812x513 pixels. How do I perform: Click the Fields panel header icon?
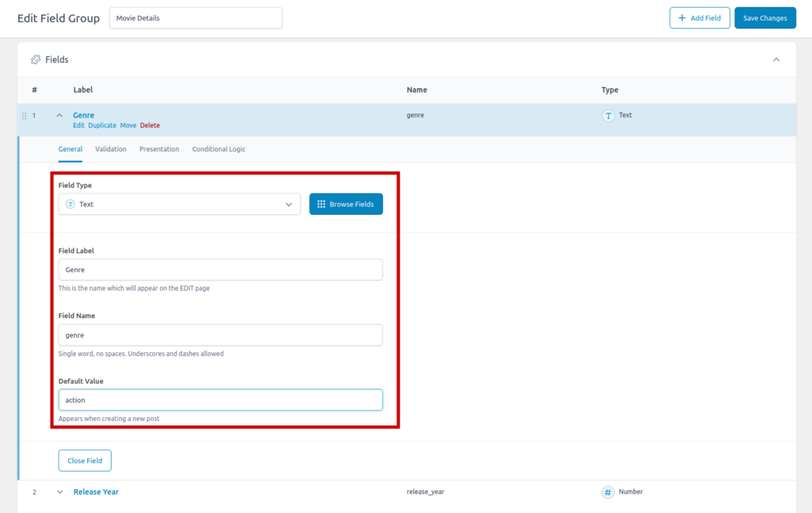36,59
